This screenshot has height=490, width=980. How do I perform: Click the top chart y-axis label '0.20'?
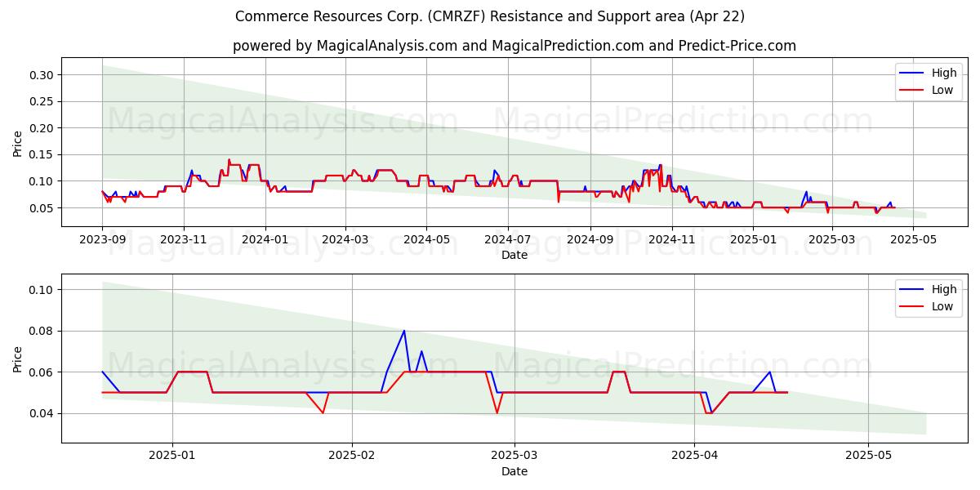point(40,128)
